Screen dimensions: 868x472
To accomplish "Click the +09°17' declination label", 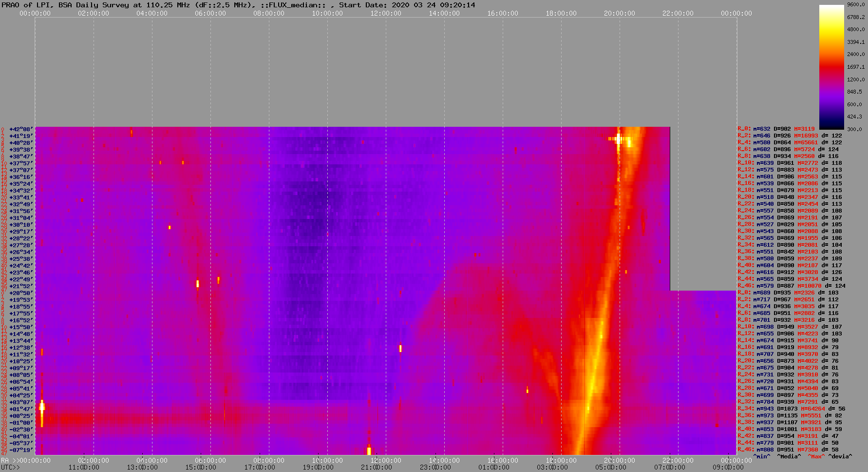I will 21,368.
